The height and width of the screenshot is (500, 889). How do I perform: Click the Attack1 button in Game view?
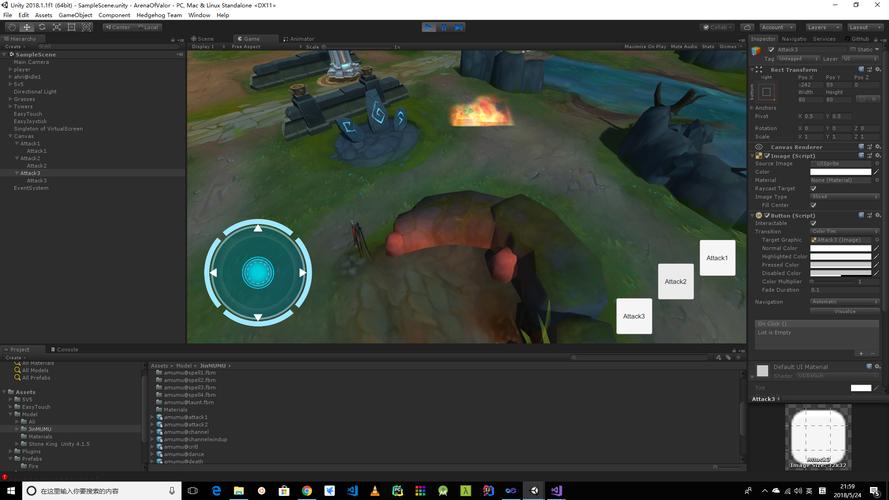point(717,258)
